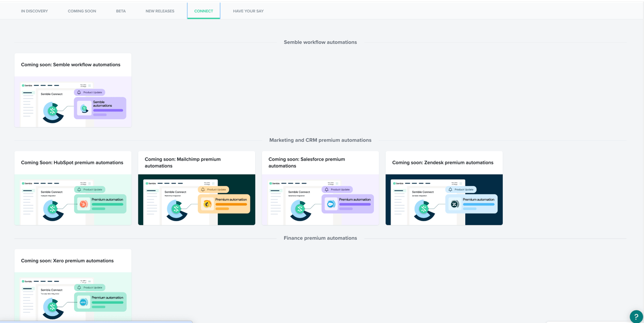This screenshot has height=323, width=644.
Task: Open the NEW RELEASES tab
Action: pos(160,11)
